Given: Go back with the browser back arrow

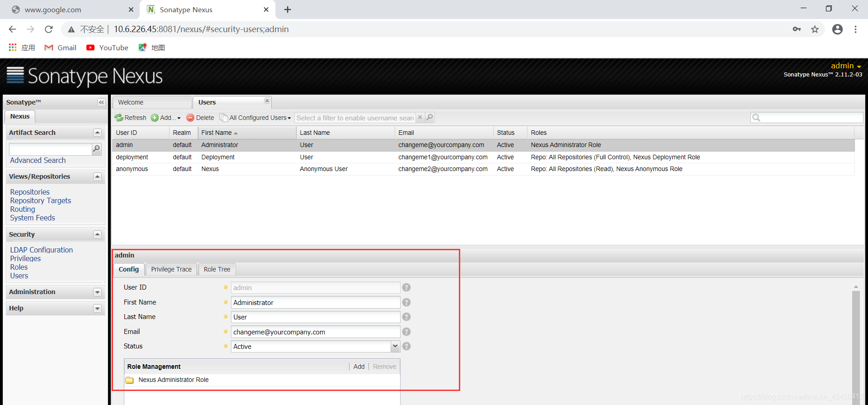Looking at the screenshot, I should click(x=13, y=29).
